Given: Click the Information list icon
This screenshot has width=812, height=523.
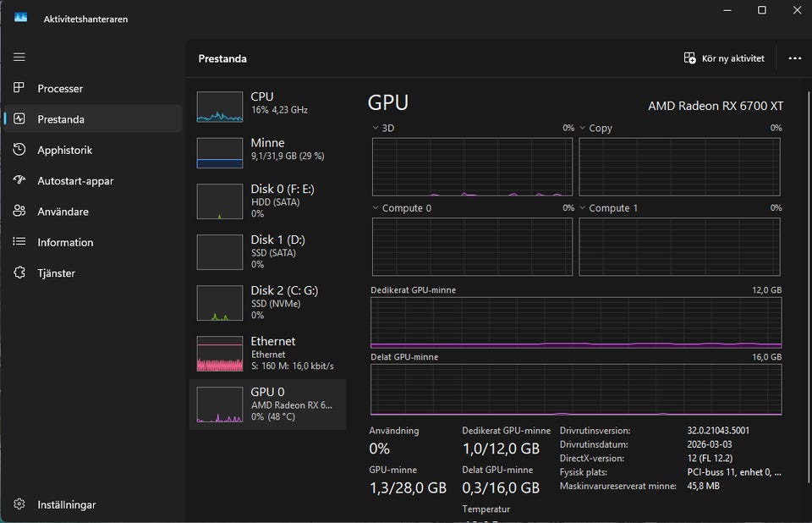Looking at the screenshot, I should [x=19, y=241].
